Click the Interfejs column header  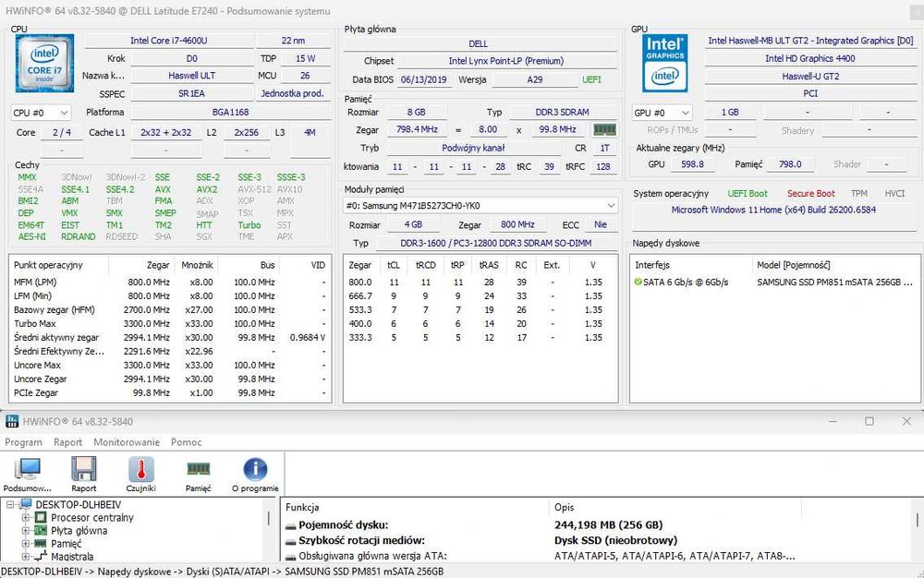pyautogui.click(x=691, y=265)
